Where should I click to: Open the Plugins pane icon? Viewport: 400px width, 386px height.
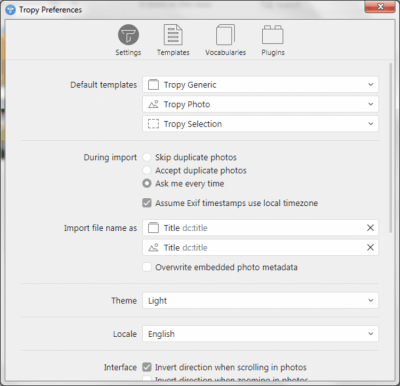pyautogui.click(x=273, y=35)
